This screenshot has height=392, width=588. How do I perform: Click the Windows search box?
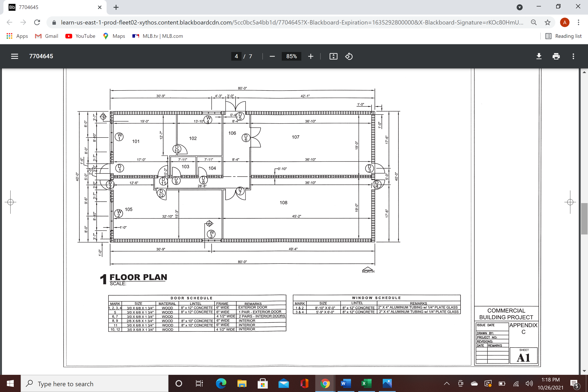click(95, 383)
